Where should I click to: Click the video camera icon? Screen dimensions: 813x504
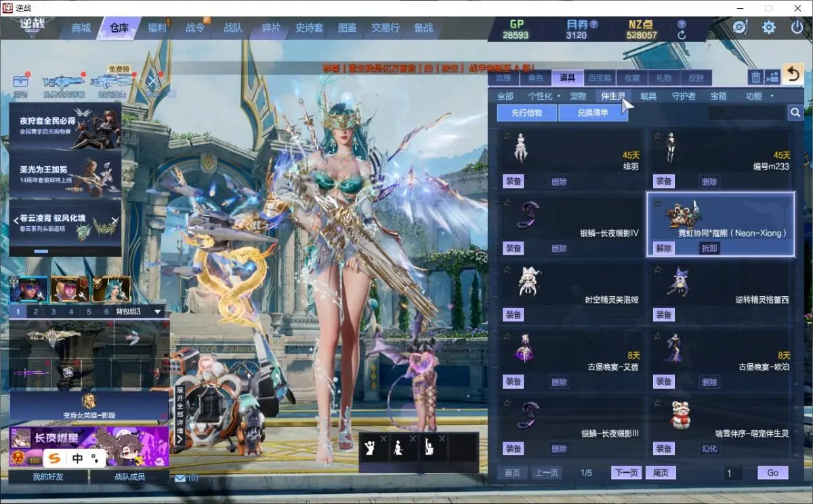point(772,77)
